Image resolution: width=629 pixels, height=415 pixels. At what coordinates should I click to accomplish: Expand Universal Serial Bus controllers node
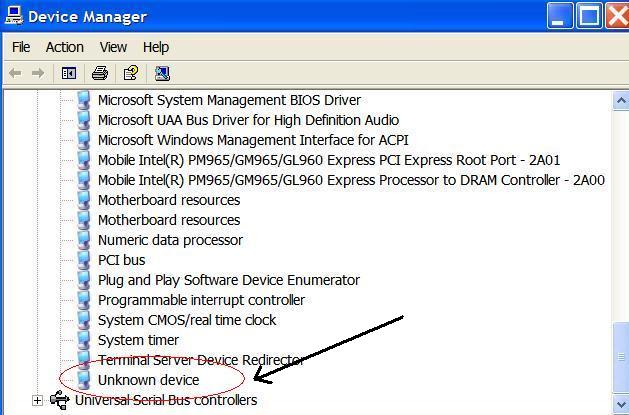click(37, 400)
